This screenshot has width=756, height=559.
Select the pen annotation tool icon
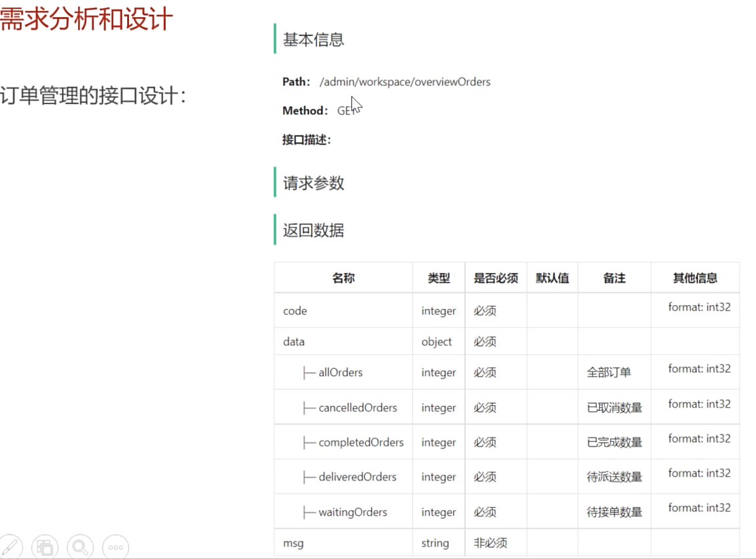10,547
